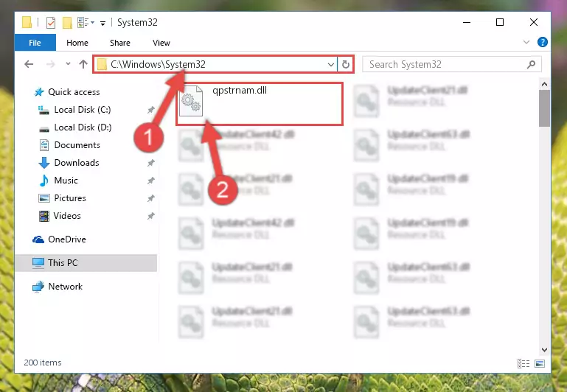Click the Properties quick access toolbar icon
Image resolution: width=567 pixels, height=392 pixels.
[x=51, y=23]
